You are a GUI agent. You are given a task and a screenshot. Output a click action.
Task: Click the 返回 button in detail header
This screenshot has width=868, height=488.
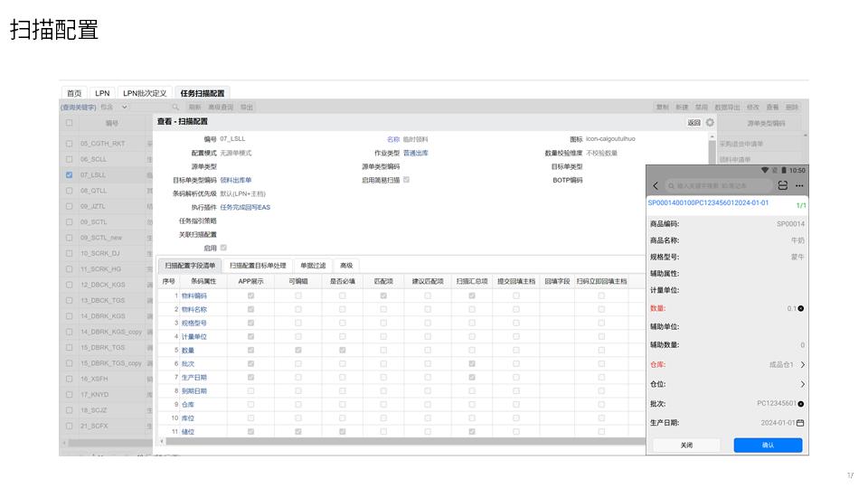click(693, 122)
